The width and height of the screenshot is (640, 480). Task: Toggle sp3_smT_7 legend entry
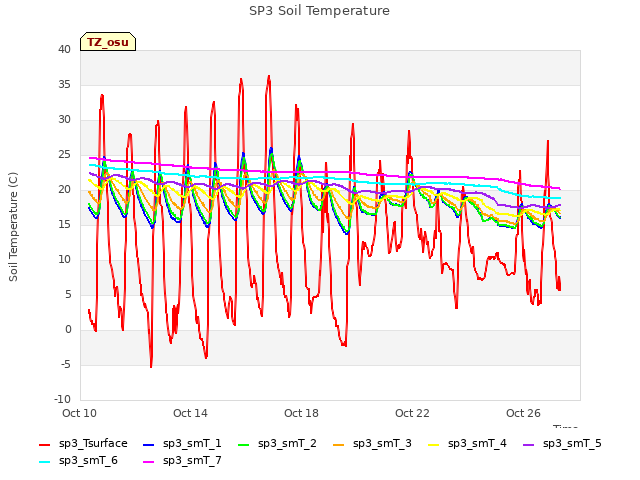182,460
